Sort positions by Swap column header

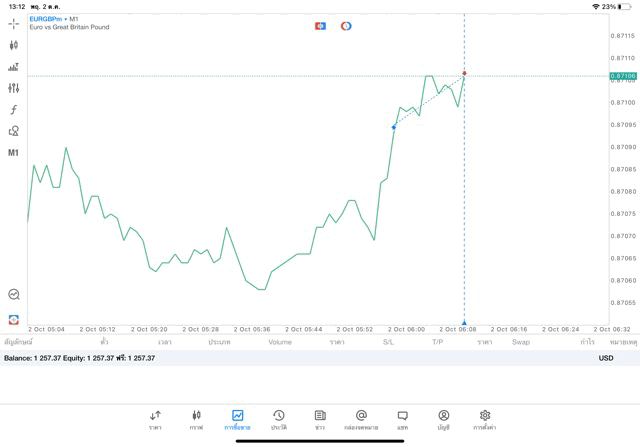click(x=520, y=342)
